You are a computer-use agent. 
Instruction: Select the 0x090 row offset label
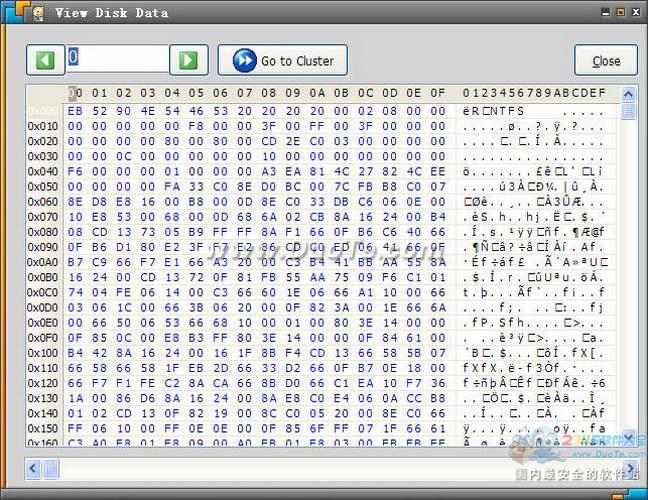(x=43, y=247)
